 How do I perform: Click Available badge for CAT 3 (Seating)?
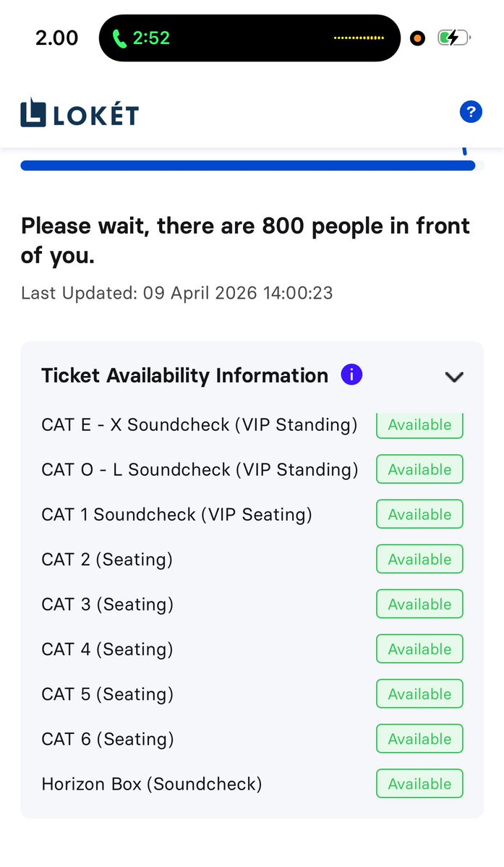pos(419,604)
